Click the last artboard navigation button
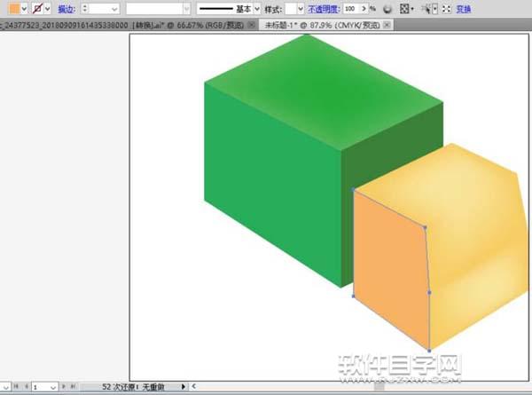The height and width of the screenshot is (395, 532). coord(73,386)
